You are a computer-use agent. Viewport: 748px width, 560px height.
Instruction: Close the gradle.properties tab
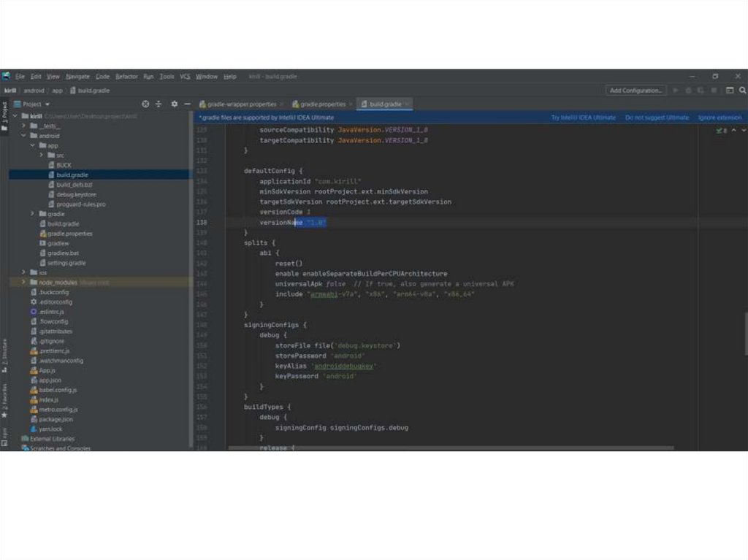(351, 104)
